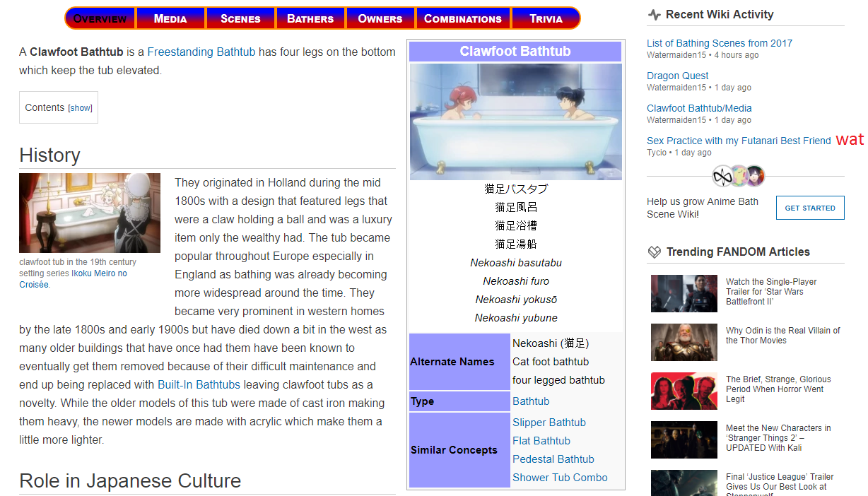Click the Trending FANDOM Articles heart icon
The width and height of the screenshot is (868, 496).
[x=654, y=252]
